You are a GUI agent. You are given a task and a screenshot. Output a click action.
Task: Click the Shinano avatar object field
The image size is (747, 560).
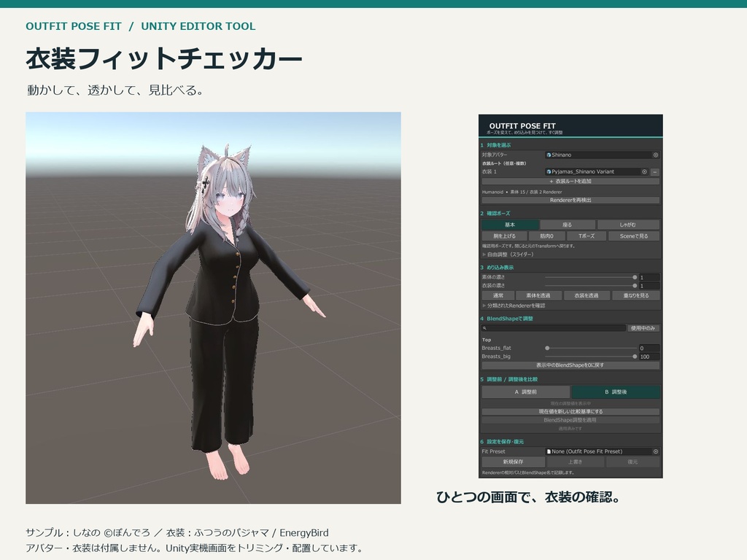click(602, 155)
